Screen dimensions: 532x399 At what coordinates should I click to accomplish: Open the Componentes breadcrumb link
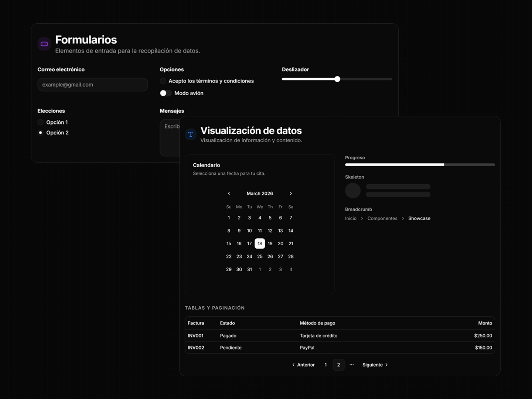tap(382, 218)
